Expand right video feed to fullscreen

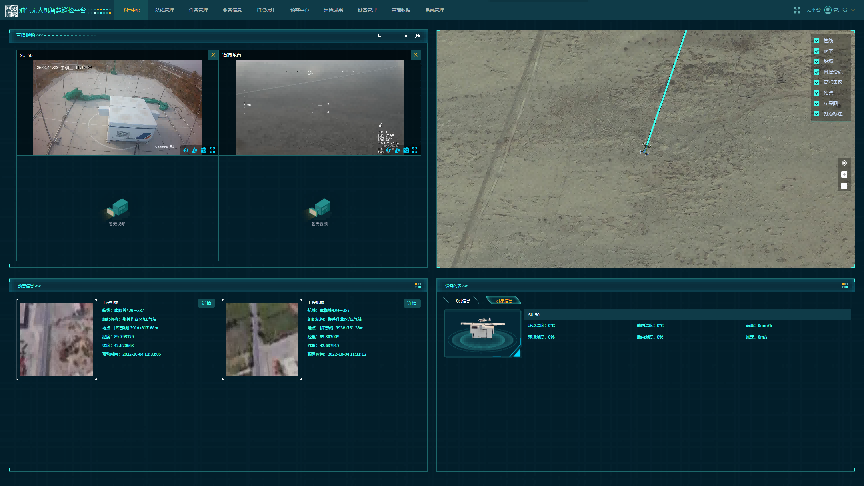(415, 150)
